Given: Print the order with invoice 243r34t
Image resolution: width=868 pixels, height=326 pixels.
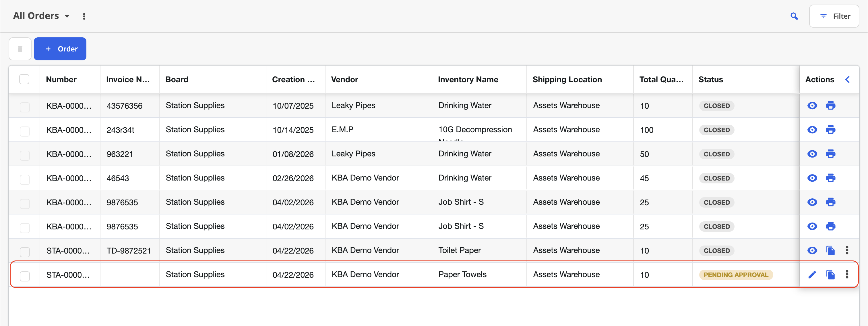Looking at the screenshot, I should click(x=830, y=130).
